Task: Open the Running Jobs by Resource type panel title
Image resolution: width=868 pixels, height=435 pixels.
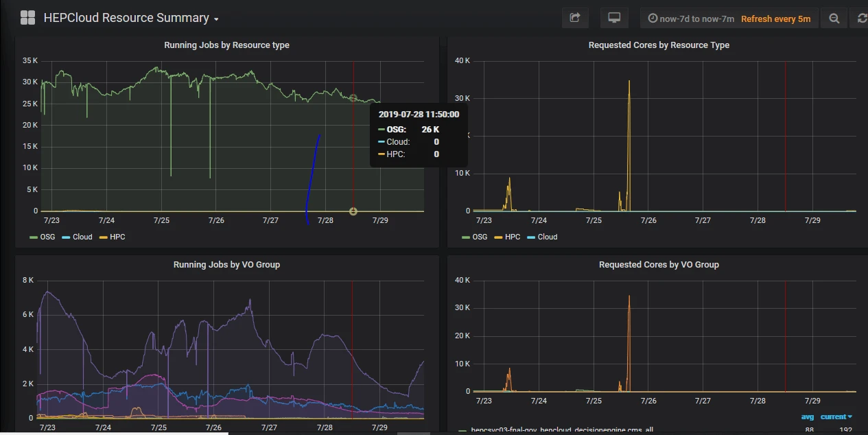Action: tap(226, 45)
